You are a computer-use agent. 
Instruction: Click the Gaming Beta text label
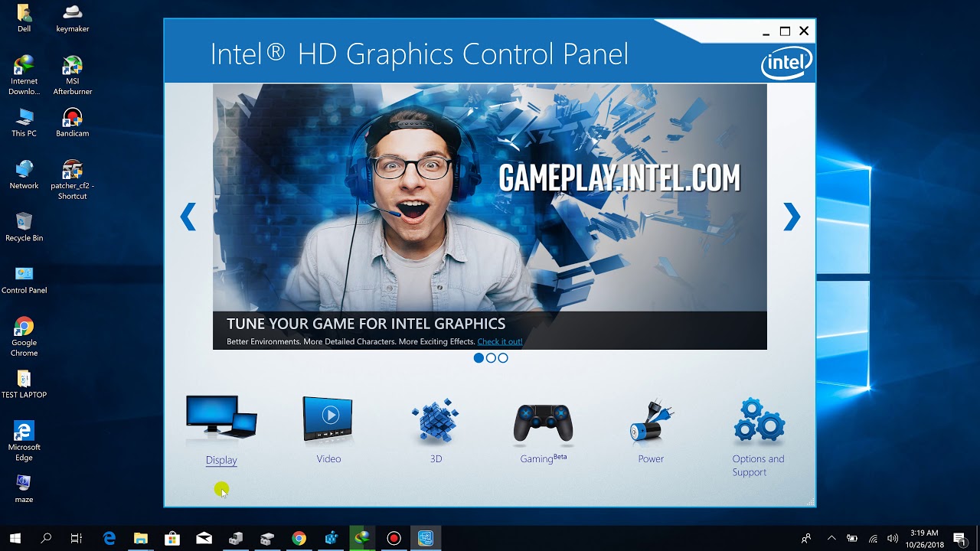pos(544,458)
